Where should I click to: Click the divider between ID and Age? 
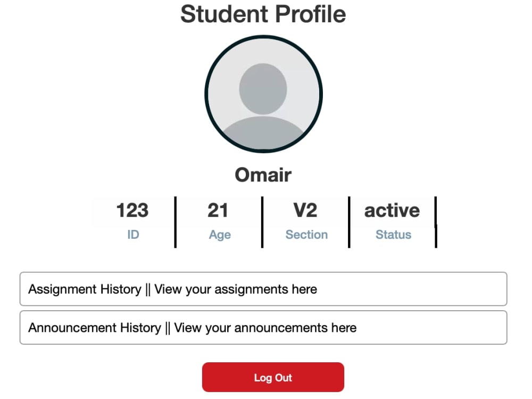tap(176, 222)
